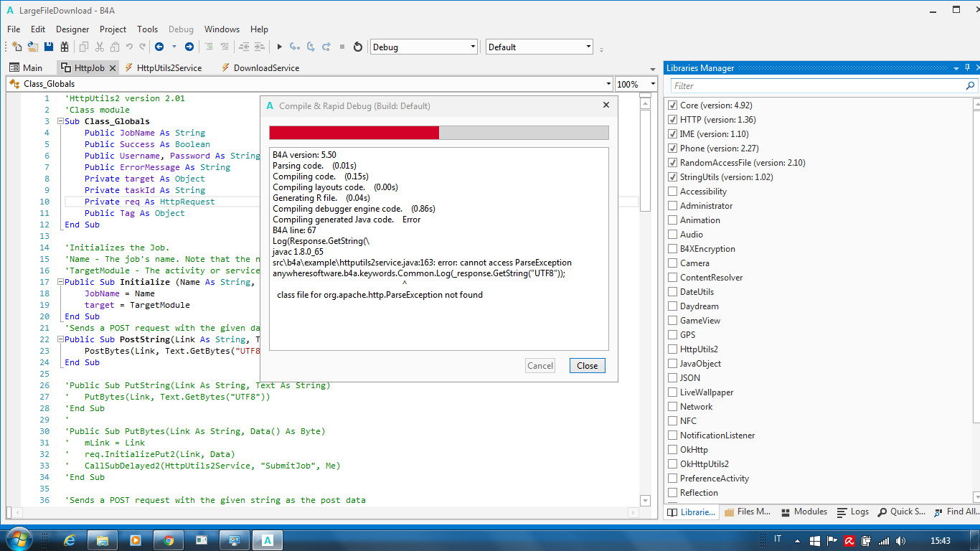This screenshot has height=551, width=980.
Task: Check the OkHttp library checkbox
Action: pyautogui.click(x=672, y=450)
